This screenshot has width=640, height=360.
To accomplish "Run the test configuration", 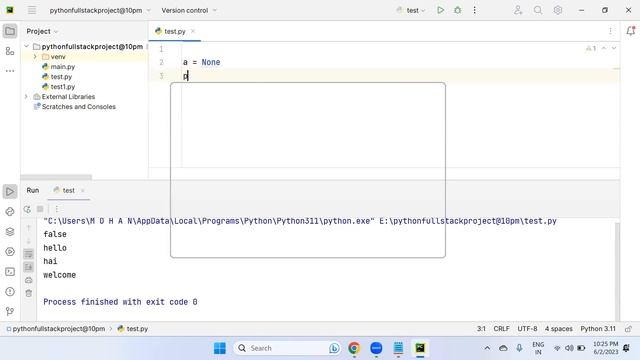I will point(440,10).
